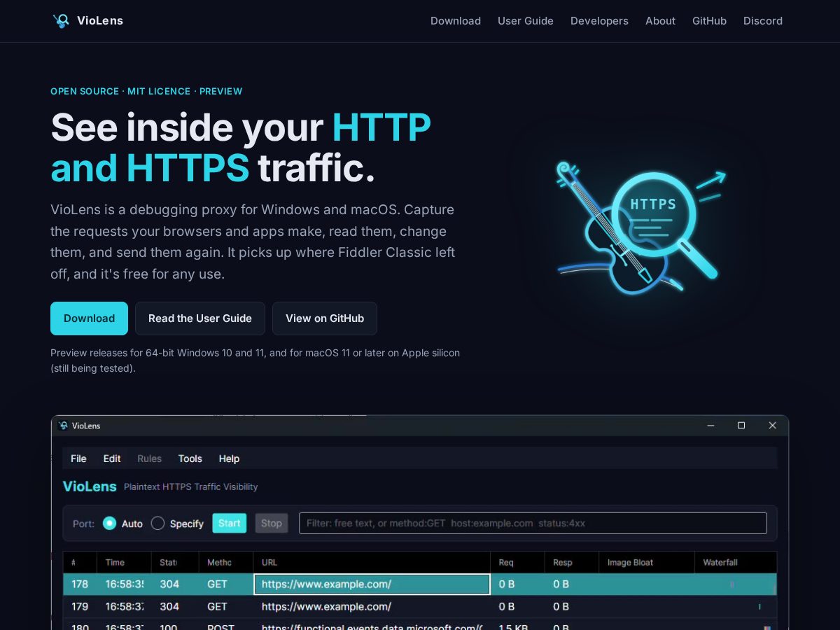This screenshot has width=840, height=630.
Task: Open the Edit menu in VioLens window
Action: [112, 458]
